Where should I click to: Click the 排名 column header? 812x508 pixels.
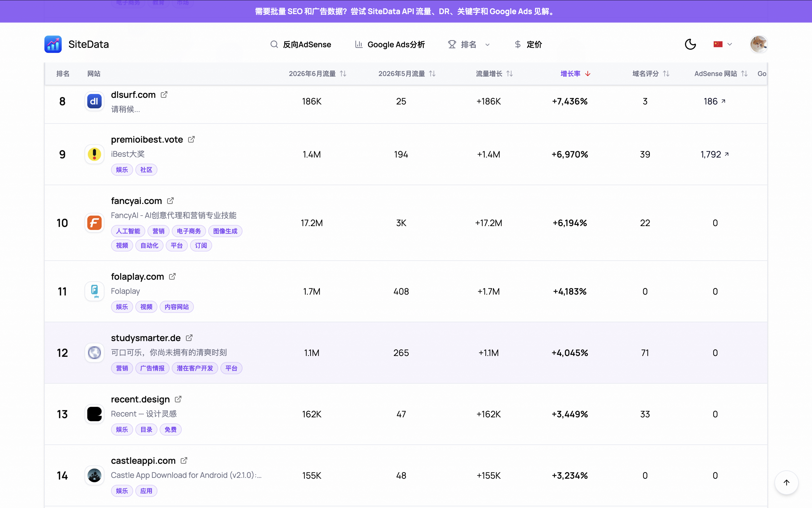(x=63, y=74)
